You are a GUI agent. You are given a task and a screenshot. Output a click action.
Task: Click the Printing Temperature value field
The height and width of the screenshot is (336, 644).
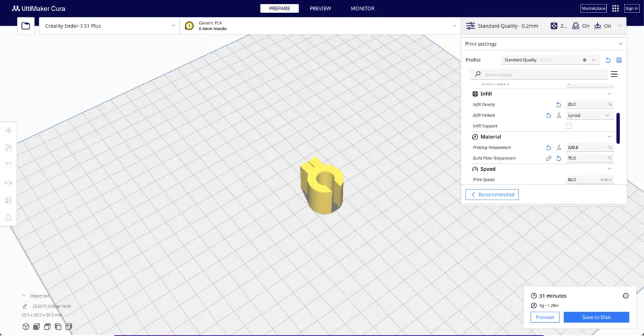click(x=589, y=148)
